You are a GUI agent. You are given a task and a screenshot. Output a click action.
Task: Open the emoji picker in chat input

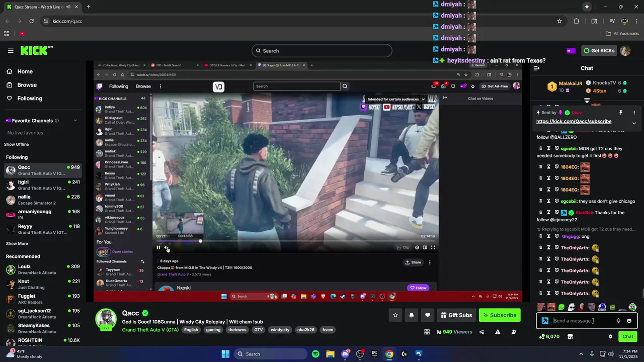coord(629,321)
